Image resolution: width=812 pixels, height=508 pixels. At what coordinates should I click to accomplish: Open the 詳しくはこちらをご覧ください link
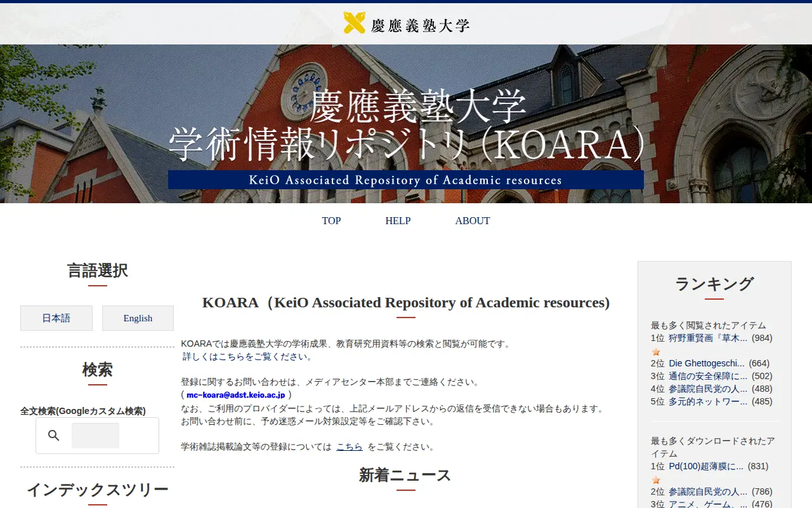248,357
